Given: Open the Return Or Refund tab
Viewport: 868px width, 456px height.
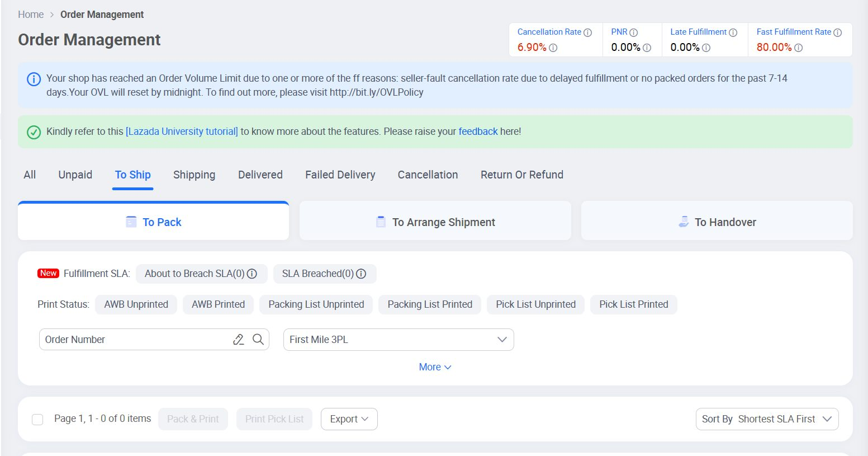Looking at the screenshot, I should (521, 175).
